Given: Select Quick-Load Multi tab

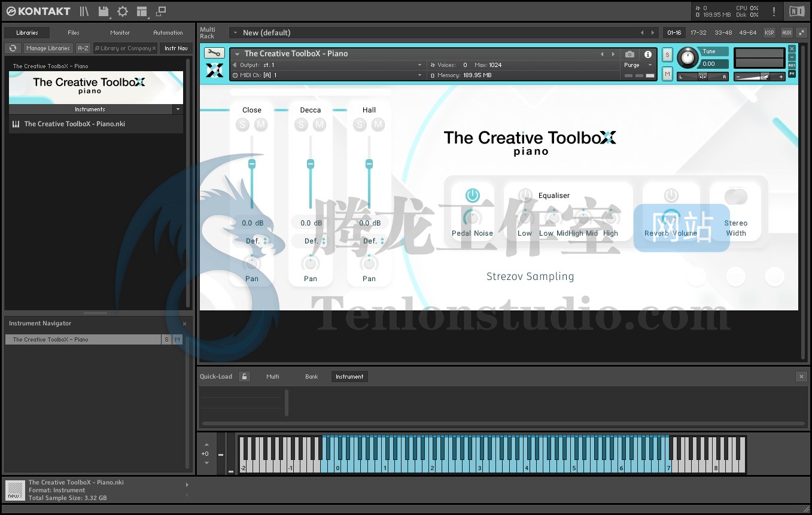Looking at the screenshot, I should click(x=273, y=376).
